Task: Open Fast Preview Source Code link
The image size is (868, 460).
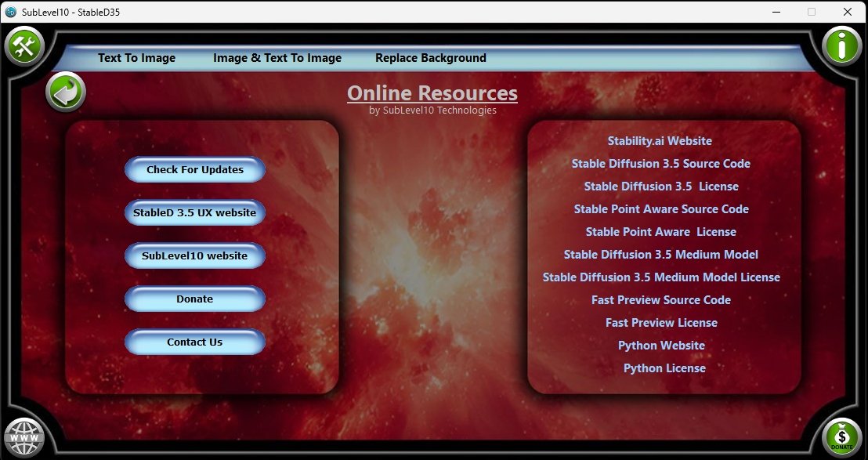Action: point(660,300)
